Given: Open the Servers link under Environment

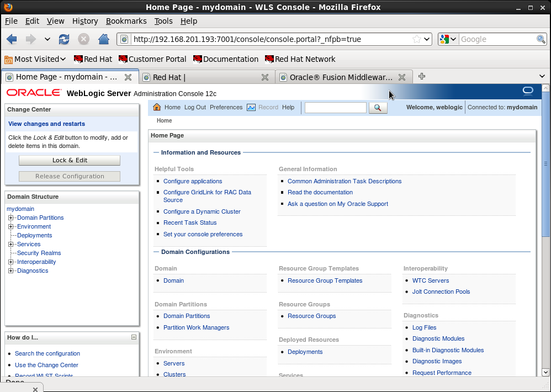Looking at the screenshot, I should point(174,363).
